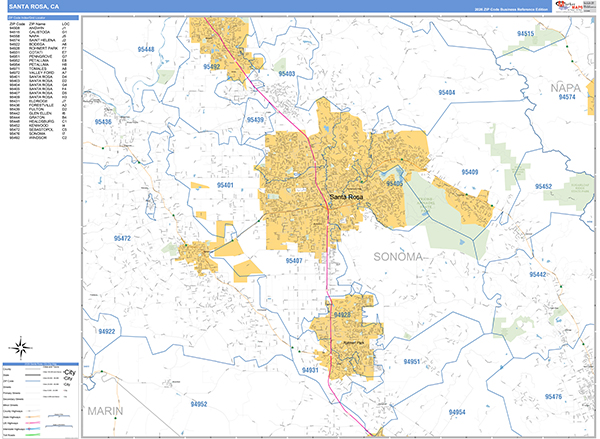Select the PENNGROVE row in the index
600x439 pixels.
(38, 57)
